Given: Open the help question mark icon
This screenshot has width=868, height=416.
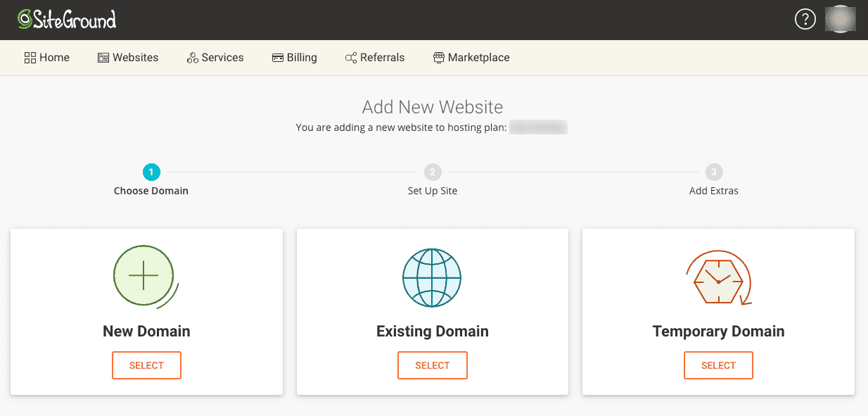Looking at the screenshot, I should [x=805, y=19].
